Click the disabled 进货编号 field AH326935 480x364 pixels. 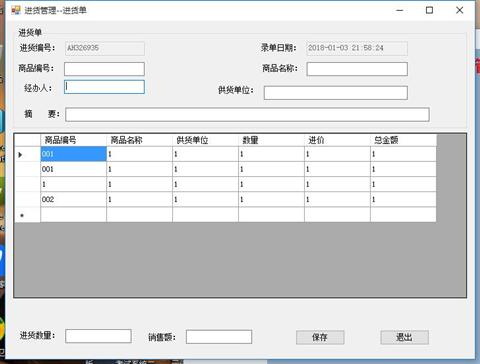coord(105,48)
